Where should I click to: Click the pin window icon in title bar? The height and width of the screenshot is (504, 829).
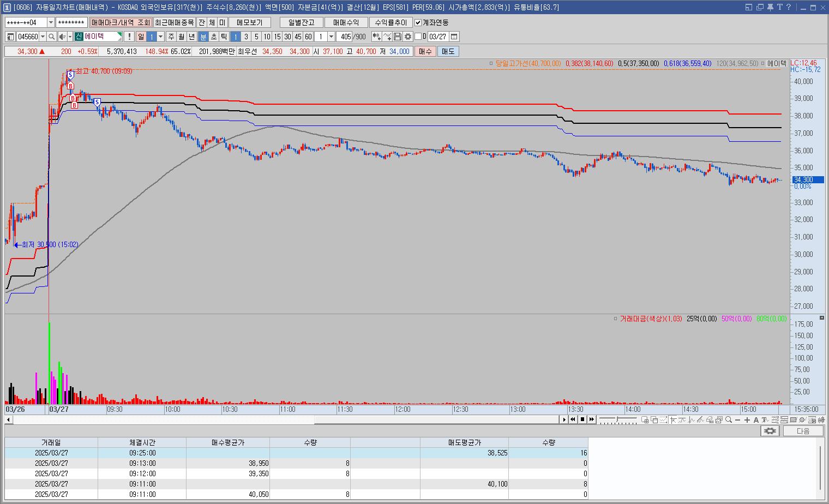coord(770,7)
